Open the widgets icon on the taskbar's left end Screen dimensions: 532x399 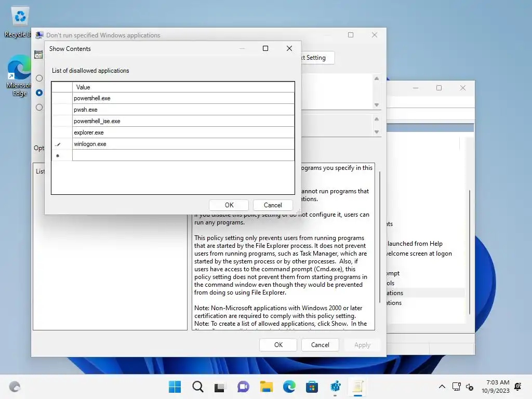(x=15, y=387)
